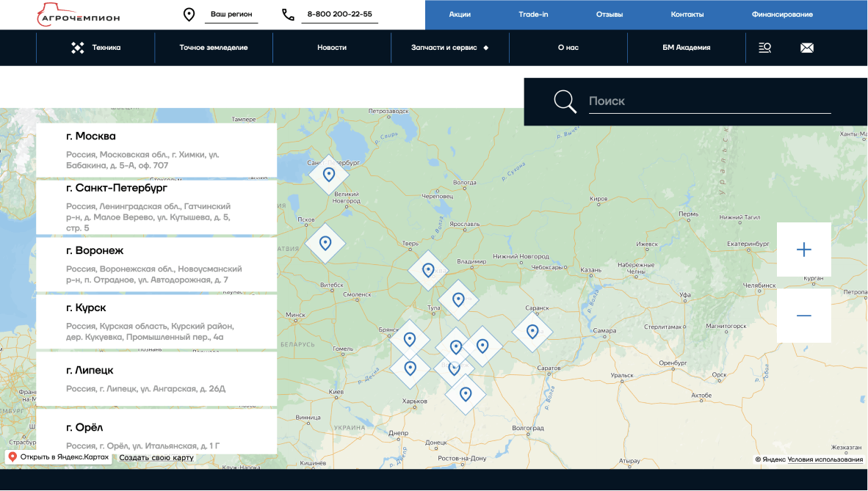Screen dimensions: 868x491
Task: Click the phone handset icon
Action: coord(288,15)
